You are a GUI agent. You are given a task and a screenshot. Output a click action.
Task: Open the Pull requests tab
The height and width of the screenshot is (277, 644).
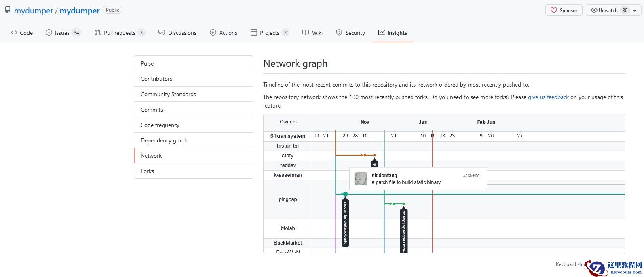pyautogui.click(x=120, y=33)
